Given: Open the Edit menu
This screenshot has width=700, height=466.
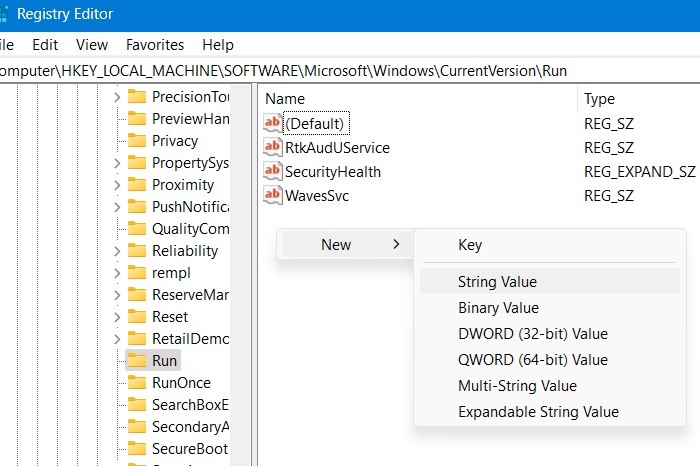Looking at the screenshot, I should [x=45, y=45].
